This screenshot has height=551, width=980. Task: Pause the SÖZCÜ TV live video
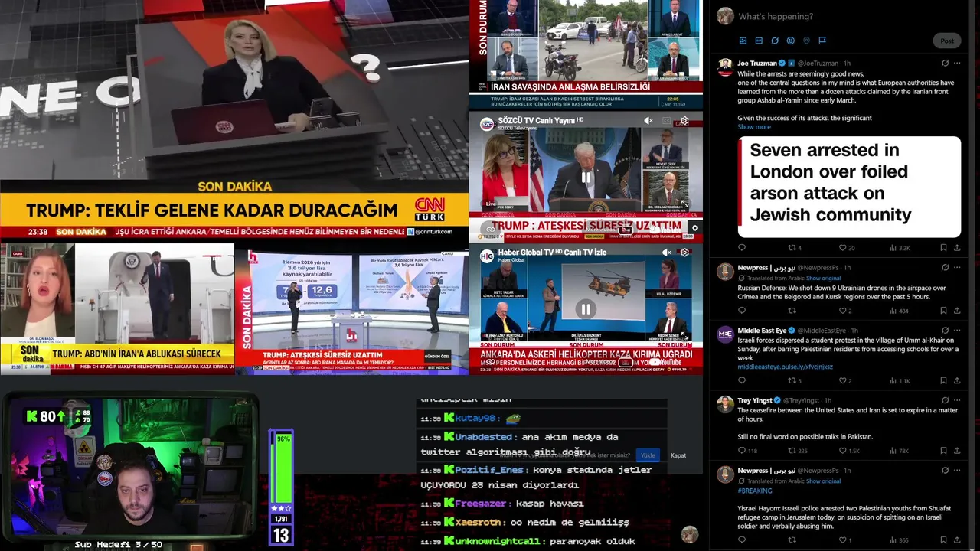click(x=586, y=178)
